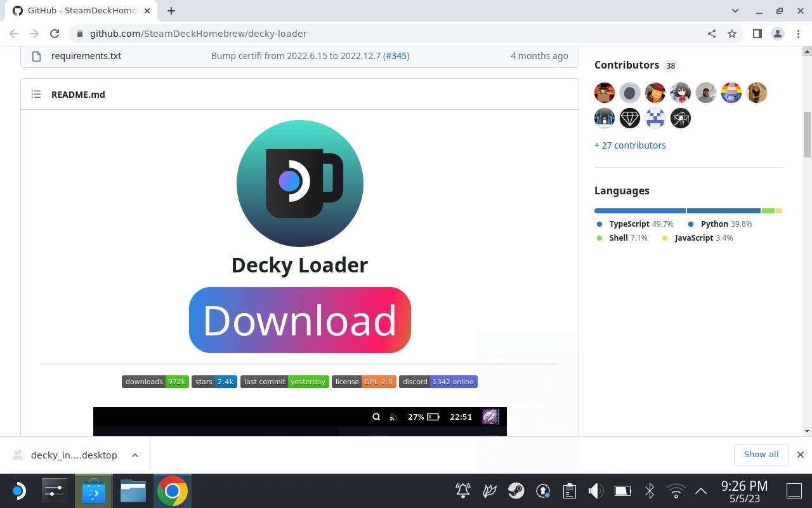Open the rainbow contributor avatar
Viewport: 812px width, 508px height.
coord(731,93)
